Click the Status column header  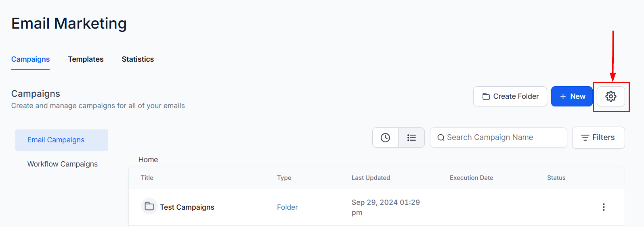pyautogui.click(x=556, y=178)
